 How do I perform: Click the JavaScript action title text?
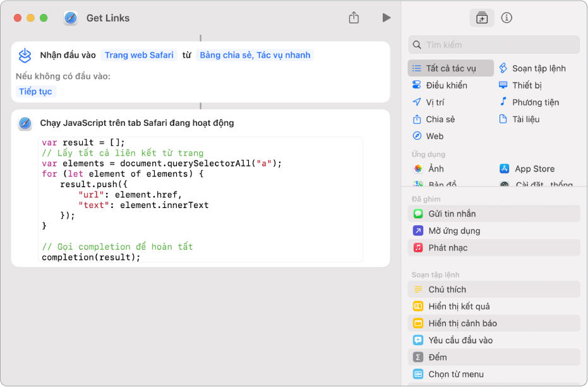tap(137, 123)
